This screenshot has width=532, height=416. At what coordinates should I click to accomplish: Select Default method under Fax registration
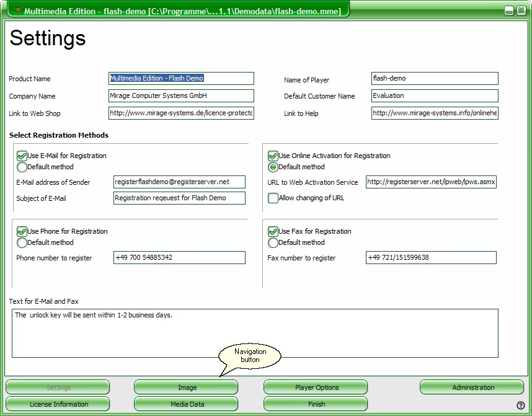coord(273,242)
